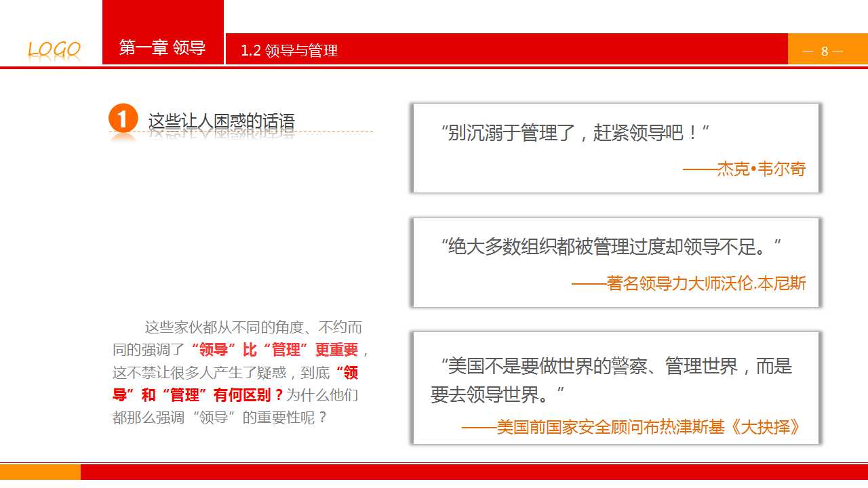The image size is (868, 488).
Task: Click the red bottom border strip
Action: coord(475,470)
